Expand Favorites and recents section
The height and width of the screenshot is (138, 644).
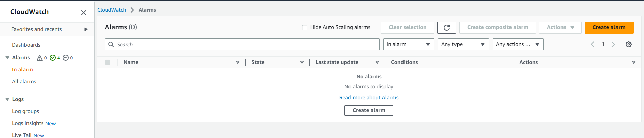point(86,29)
